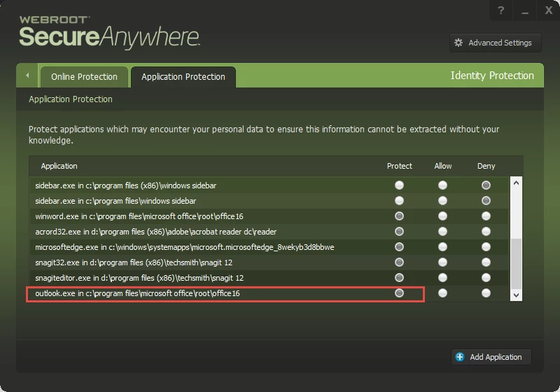Choose Protect for winword.exe
560x392 pixels.
click(x=399, y=216)
